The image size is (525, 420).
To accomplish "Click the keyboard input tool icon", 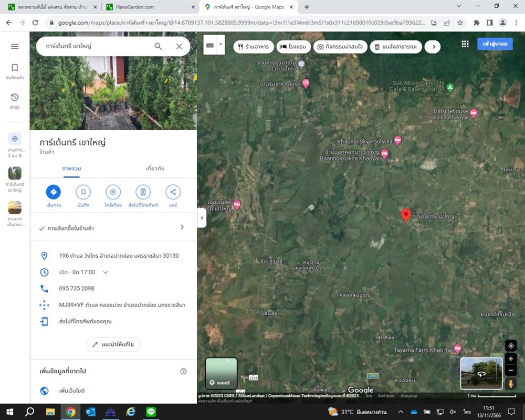I will click(x=210, y=45).
